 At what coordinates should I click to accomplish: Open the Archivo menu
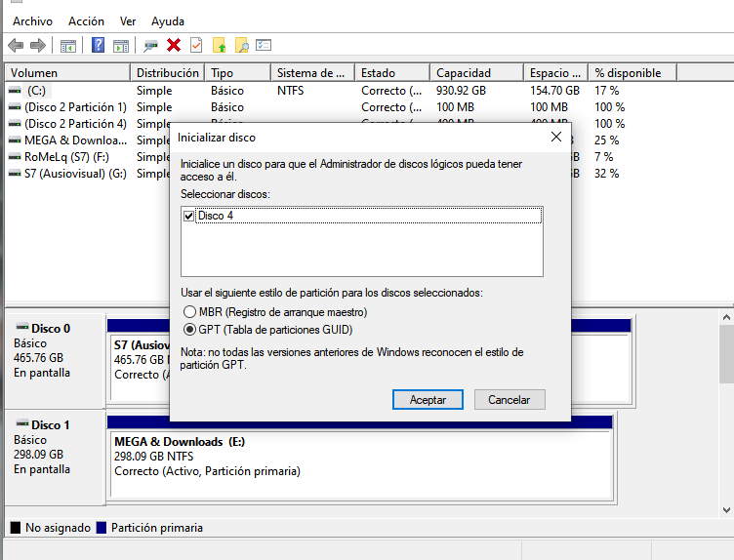click(32, 20)
